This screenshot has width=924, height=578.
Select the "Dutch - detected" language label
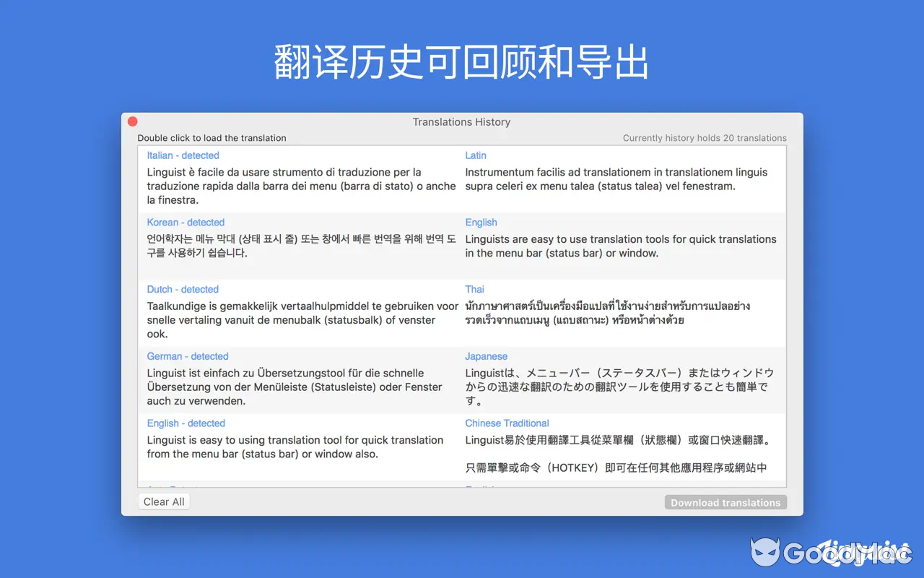[x=182, y=289]
